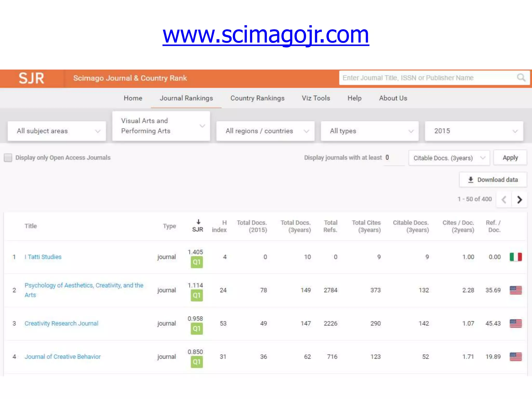Click SJR value 1.405
The height and width of the screenshot is (399, 532).
pos(195,252)
